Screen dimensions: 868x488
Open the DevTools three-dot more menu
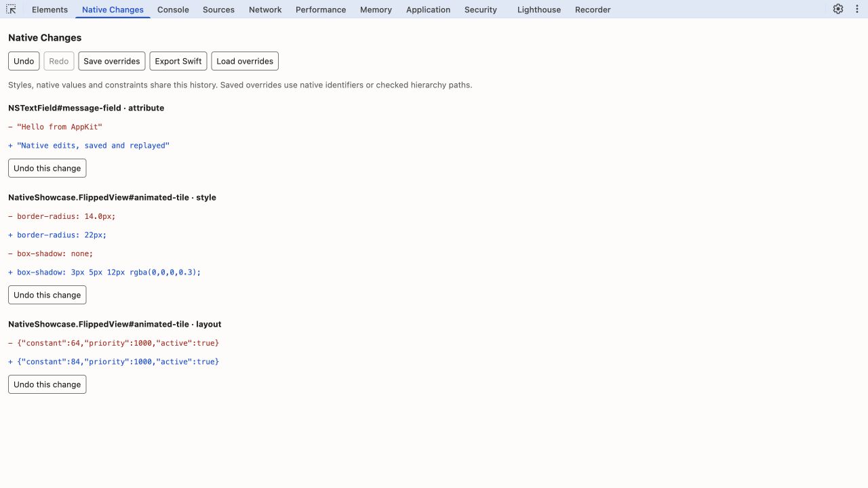(856, 9)
